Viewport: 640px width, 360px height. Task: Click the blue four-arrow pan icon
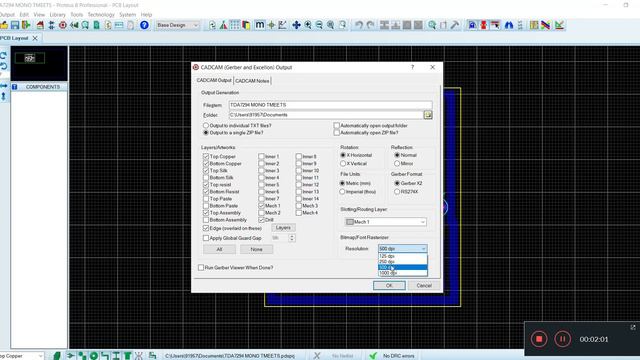tap(296, 25)
